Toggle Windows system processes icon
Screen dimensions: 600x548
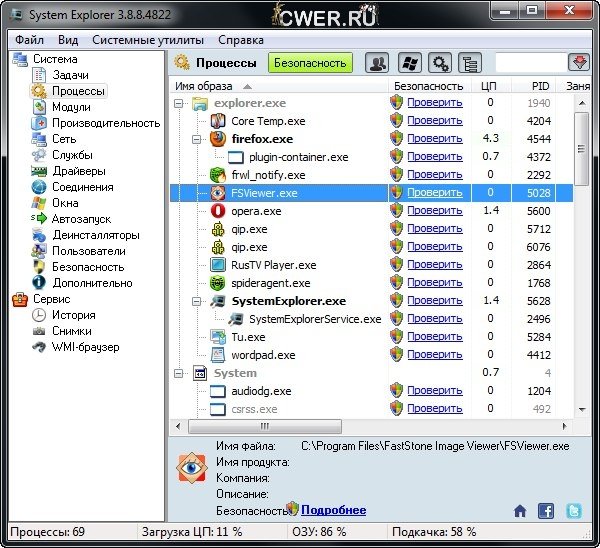(410, 63)
